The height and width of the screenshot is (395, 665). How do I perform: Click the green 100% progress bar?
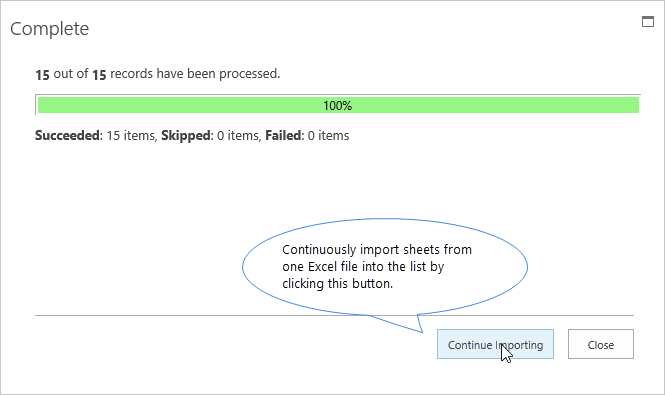[338, 105]
